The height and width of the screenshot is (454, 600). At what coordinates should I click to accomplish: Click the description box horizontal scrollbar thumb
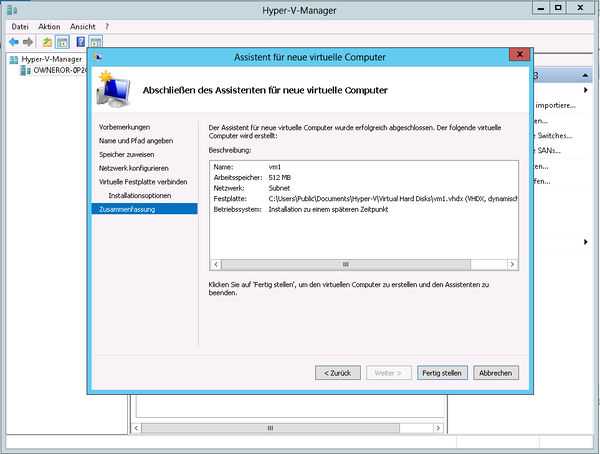coord(346,265)
